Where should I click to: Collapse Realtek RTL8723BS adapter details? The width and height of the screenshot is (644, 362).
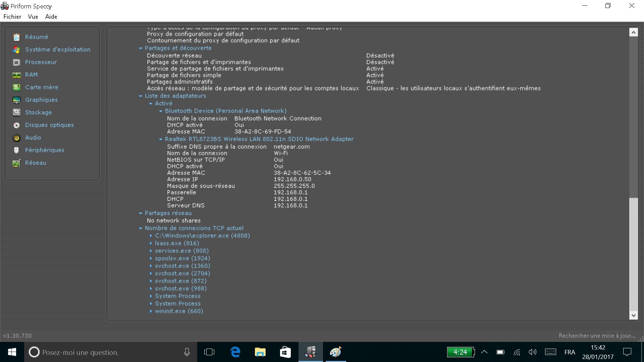[x=161, y=139]
